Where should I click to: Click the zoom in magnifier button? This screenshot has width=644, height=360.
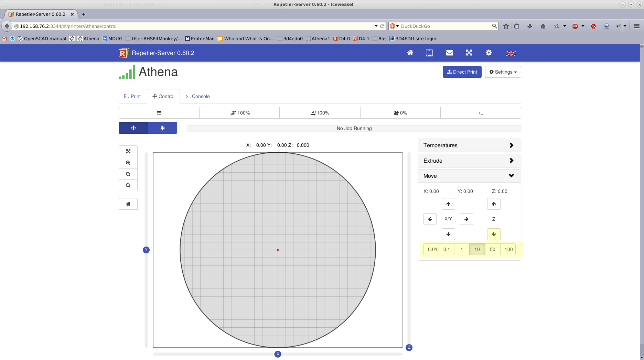[128, 163]
